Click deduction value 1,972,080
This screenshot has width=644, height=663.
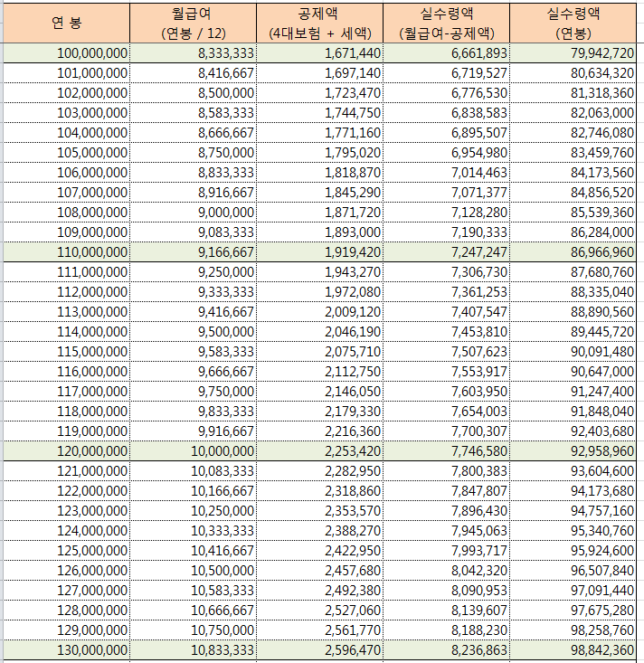click(x=319, y=292)
